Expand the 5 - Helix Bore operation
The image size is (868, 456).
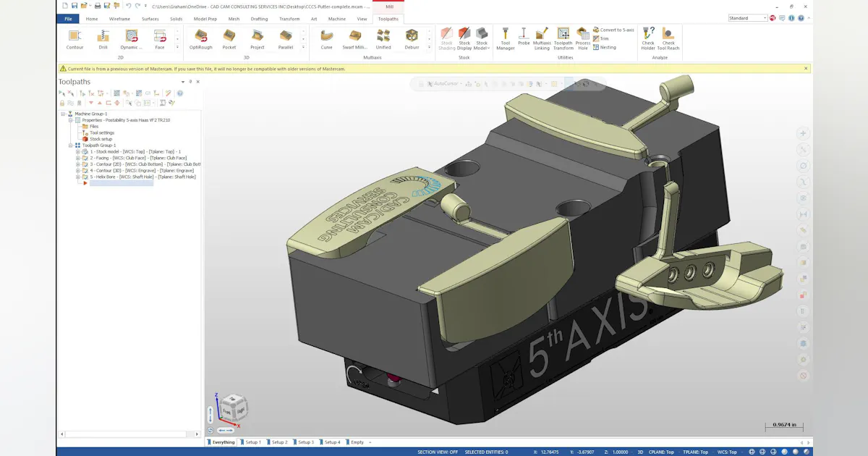coord(78,177)
